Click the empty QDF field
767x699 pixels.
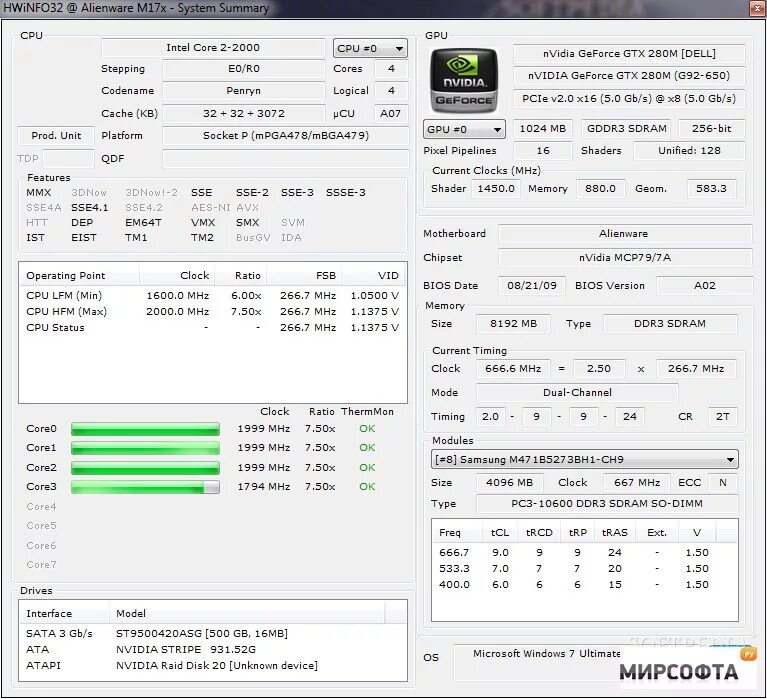click(286, 158)
